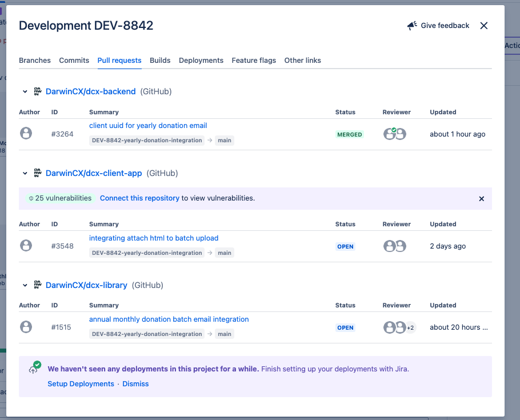Close the Development DEV-8842 dialog

pos(484,26)
